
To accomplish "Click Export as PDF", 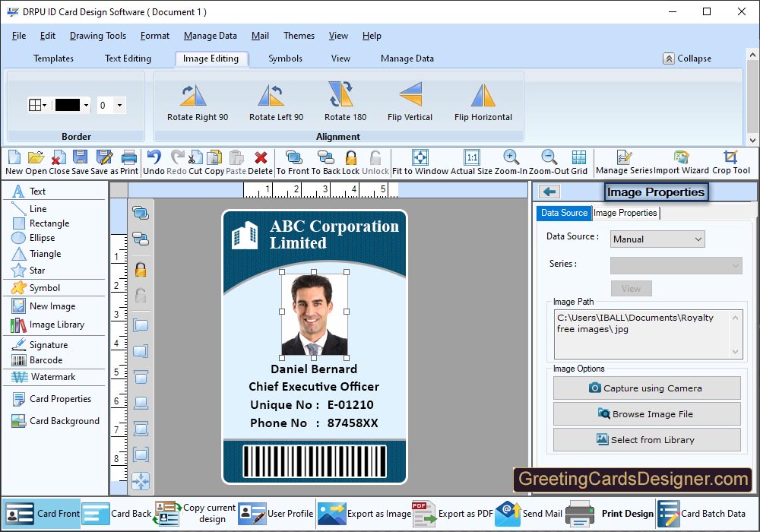I will [x=452, y=514].
